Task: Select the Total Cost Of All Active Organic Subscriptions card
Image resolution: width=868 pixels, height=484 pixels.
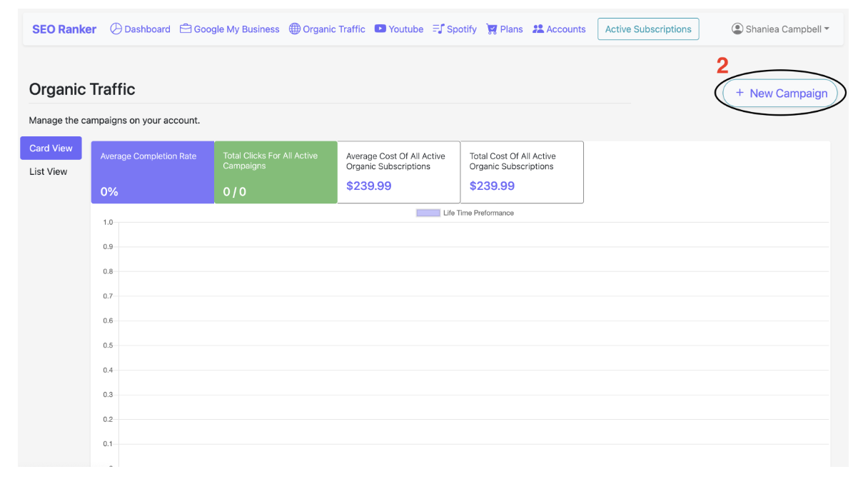Action: pos(522,172)
